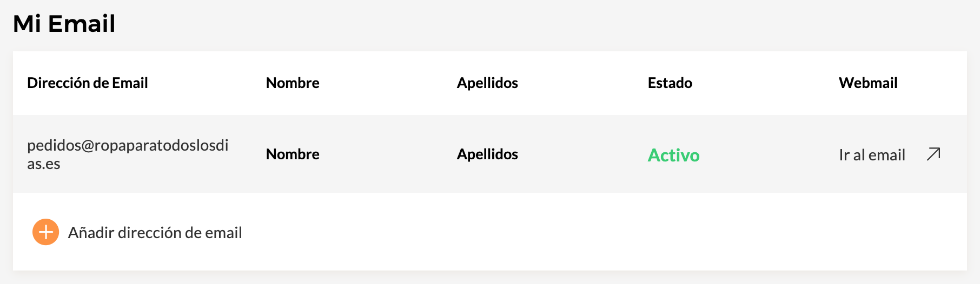This screenshot has height=284, width=980.
Task: Click the word 'email' in Ir al email
Action: pyautogui.click(x=886, y=155)
